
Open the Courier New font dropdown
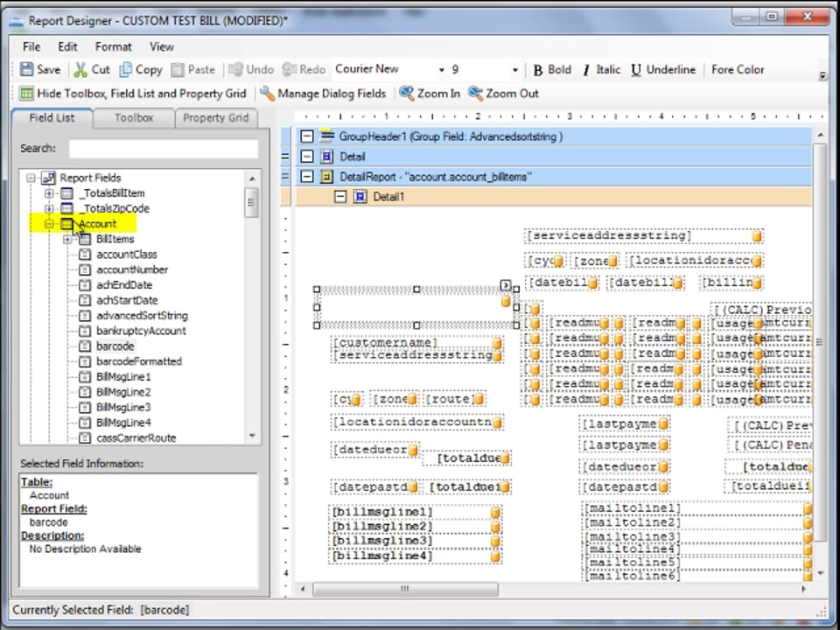coord(441,70)
